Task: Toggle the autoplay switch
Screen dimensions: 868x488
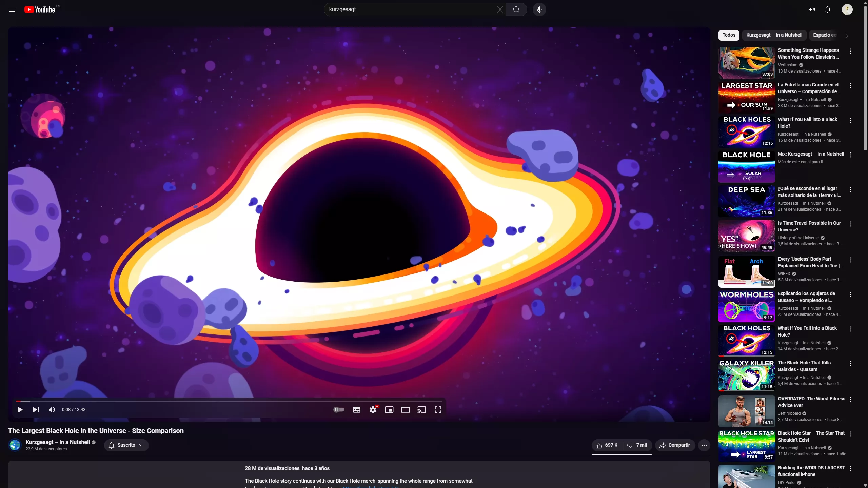Action: pyautogui.click(x=339, y=410)
